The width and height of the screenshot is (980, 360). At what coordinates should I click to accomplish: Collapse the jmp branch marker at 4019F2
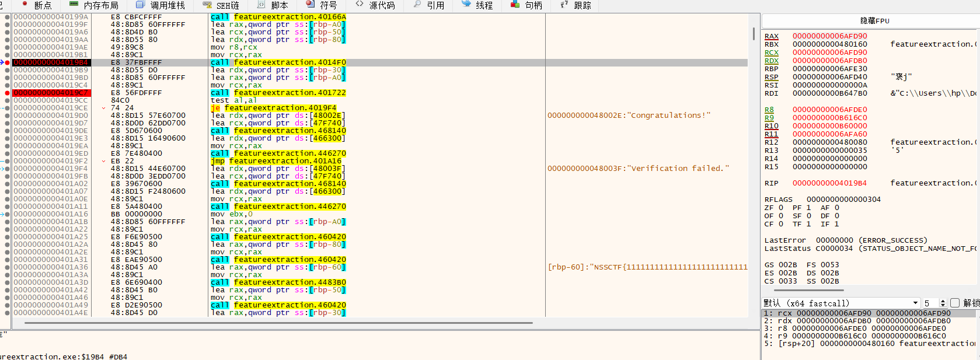tap(103, 161)
